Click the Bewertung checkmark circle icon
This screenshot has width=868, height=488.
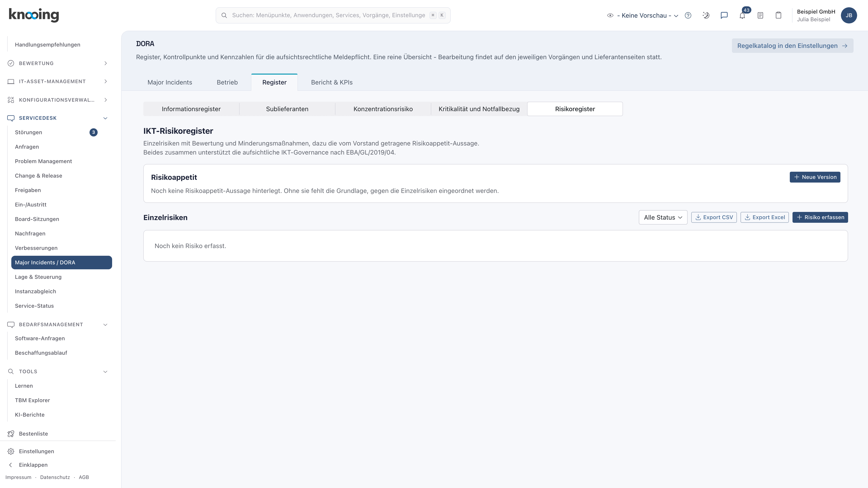pyautogui.click(x=11, y=63)
